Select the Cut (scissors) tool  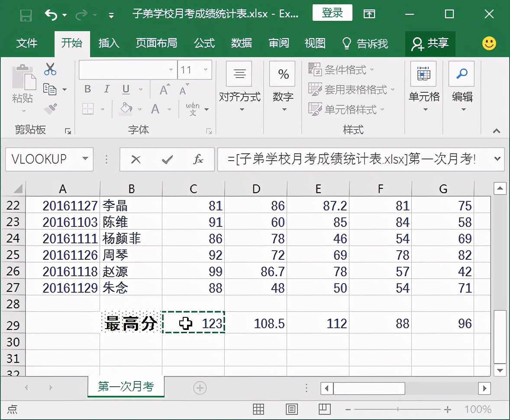51,69
